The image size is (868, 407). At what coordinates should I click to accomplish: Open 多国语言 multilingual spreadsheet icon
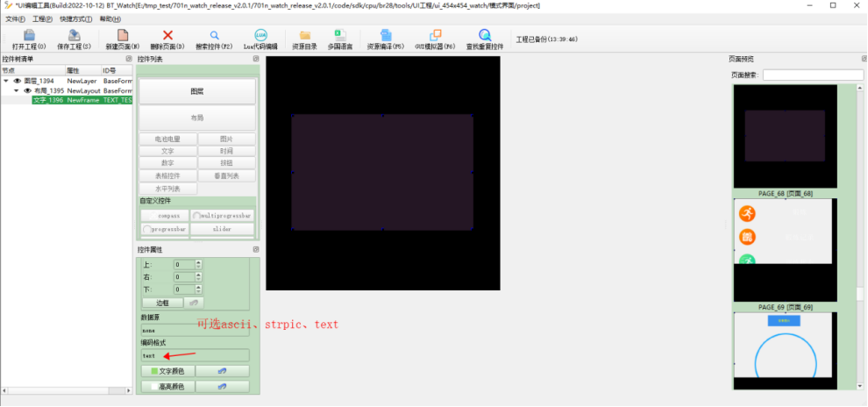pyautogui.click(x=340, y=39)
